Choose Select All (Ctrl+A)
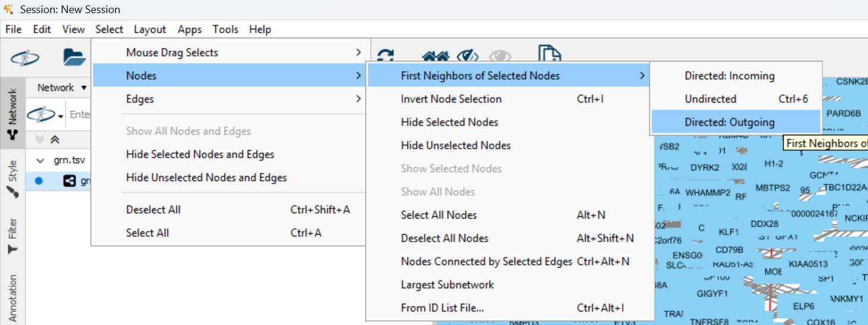Screen dimensions: 868x325 click(x=229, y=233)
